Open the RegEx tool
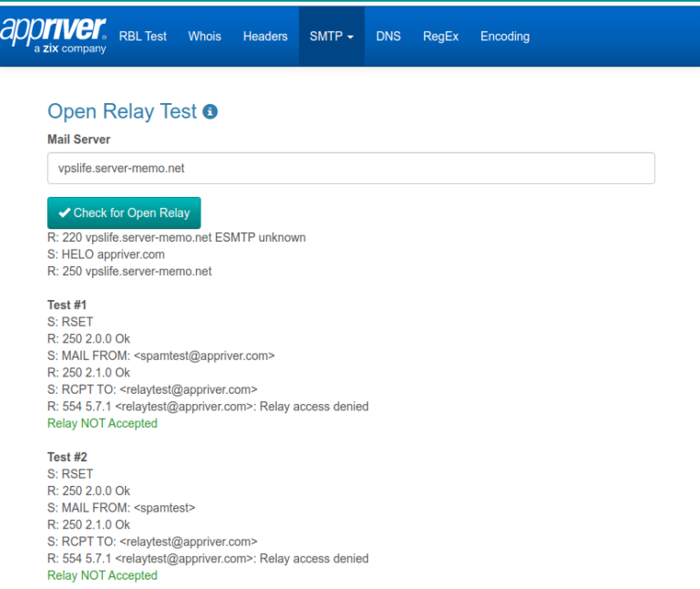 coord(440,36)
